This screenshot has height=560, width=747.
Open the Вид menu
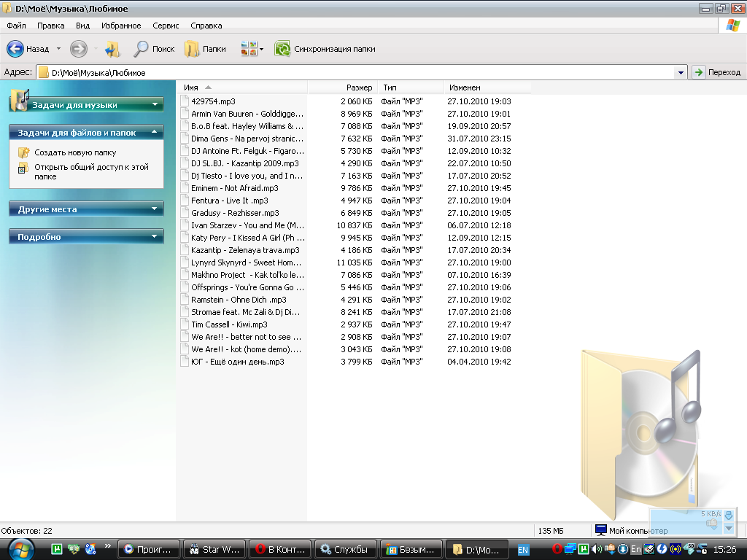click(83, 26)
